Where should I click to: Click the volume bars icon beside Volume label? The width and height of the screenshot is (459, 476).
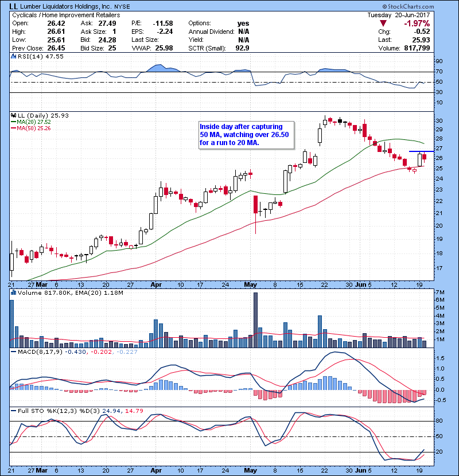(x=13, y=293)
